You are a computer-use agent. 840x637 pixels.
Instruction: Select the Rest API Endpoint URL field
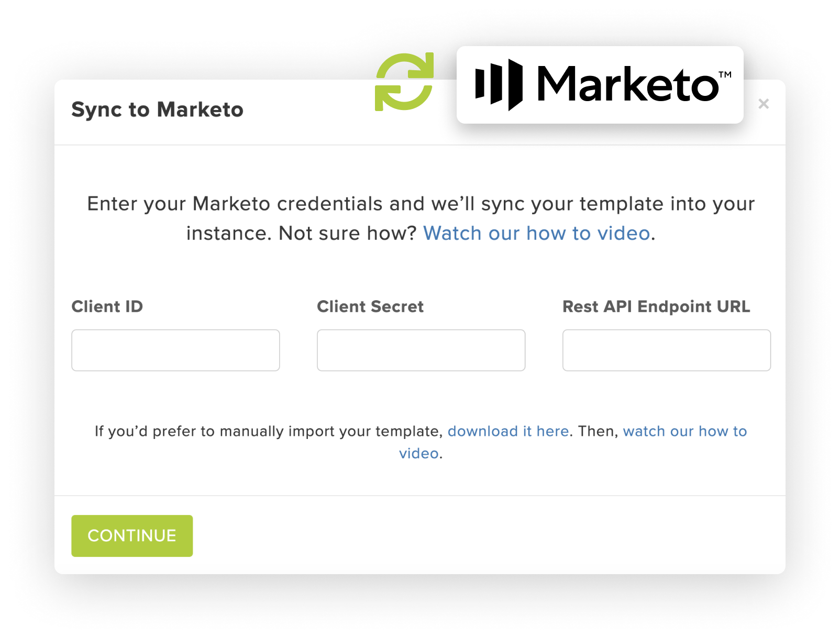(667, 350)
